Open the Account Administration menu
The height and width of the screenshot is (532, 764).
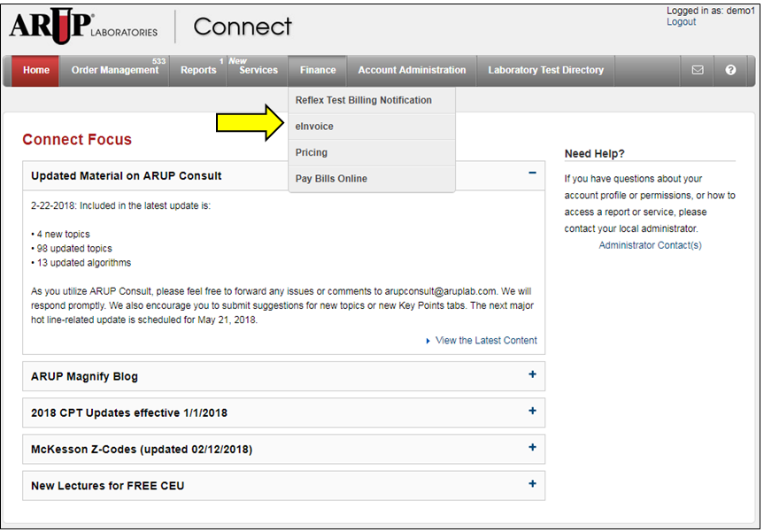click(x=412, y=71)
